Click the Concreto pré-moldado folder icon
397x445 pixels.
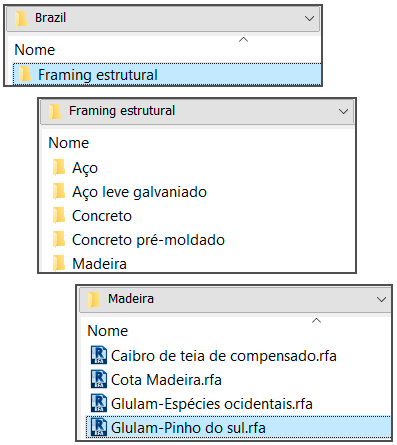coord(59,239)
